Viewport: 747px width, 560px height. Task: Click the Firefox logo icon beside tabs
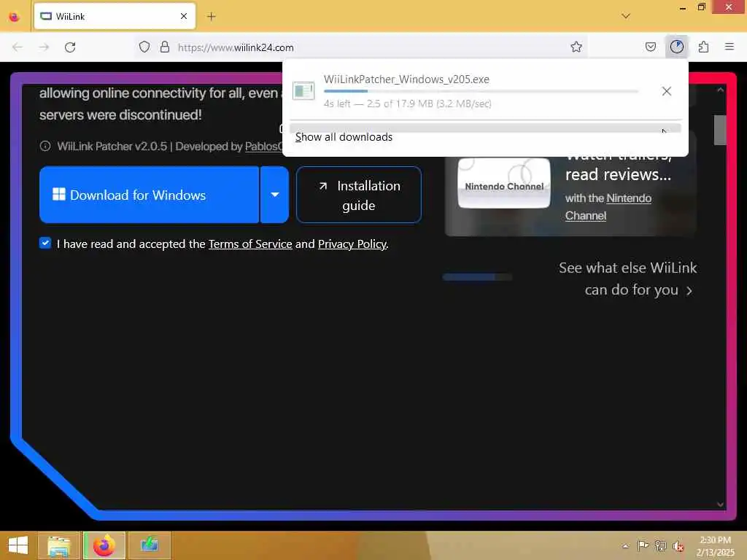[x=15, y=17]
